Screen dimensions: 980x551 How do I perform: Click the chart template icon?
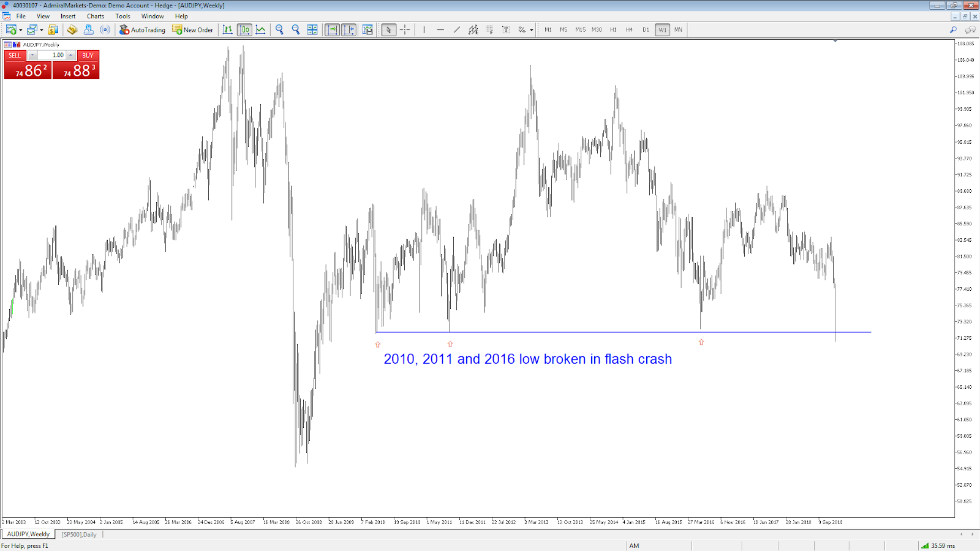[367, 29]
